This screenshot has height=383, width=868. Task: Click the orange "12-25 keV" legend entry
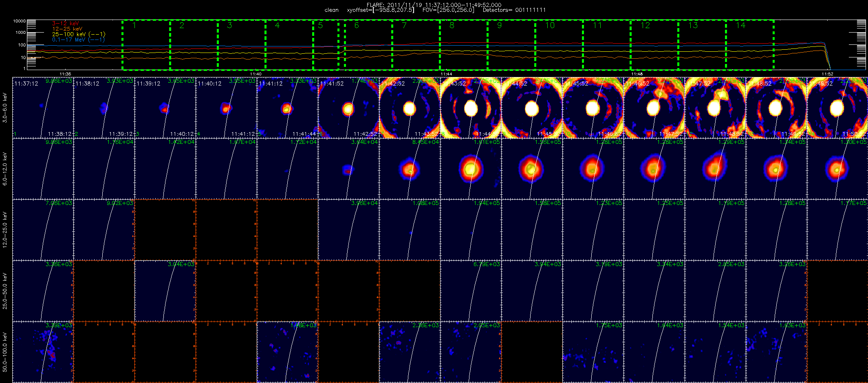67,29
